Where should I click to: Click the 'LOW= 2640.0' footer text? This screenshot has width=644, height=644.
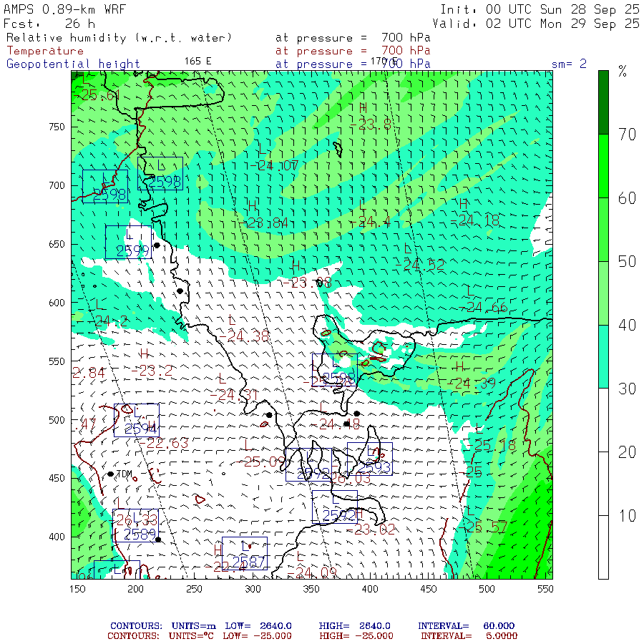tap(258, 626)
